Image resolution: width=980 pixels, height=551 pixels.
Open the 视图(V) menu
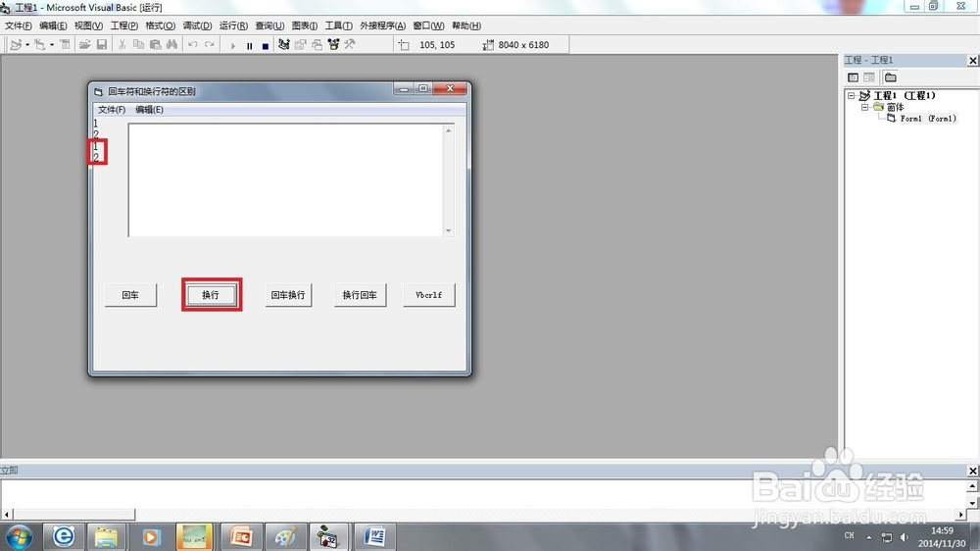[88, 25]
